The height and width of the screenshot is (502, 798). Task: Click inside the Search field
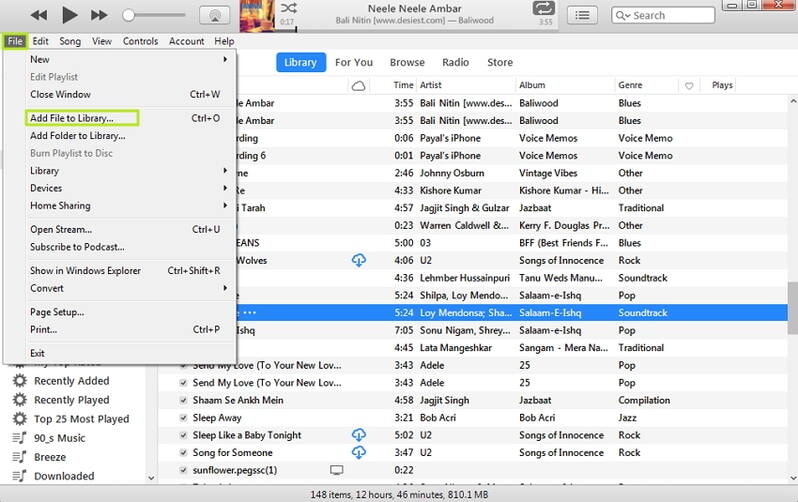click(663, 15)
